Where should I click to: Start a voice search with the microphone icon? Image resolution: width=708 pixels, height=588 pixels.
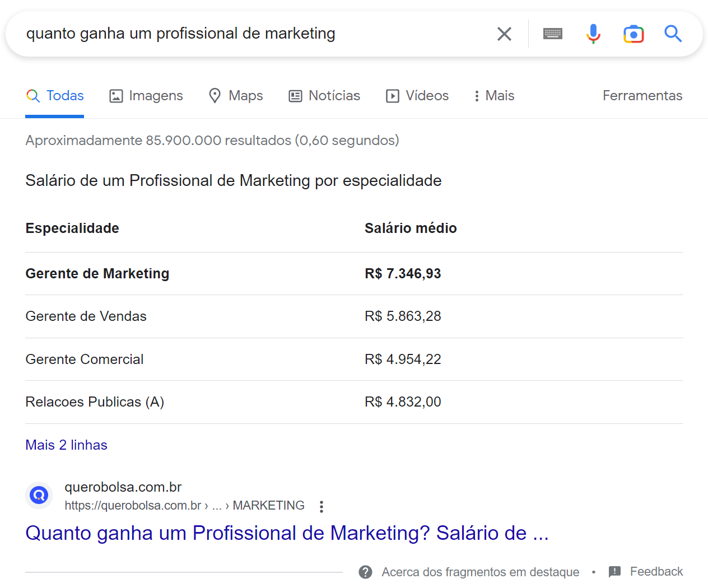coord(593,34)
